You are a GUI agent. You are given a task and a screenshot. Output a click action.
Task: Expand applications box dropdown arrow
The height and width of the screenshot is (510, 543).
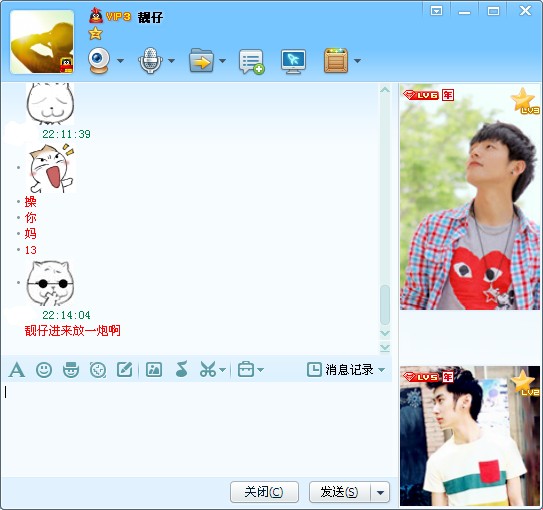coord(357,61)
